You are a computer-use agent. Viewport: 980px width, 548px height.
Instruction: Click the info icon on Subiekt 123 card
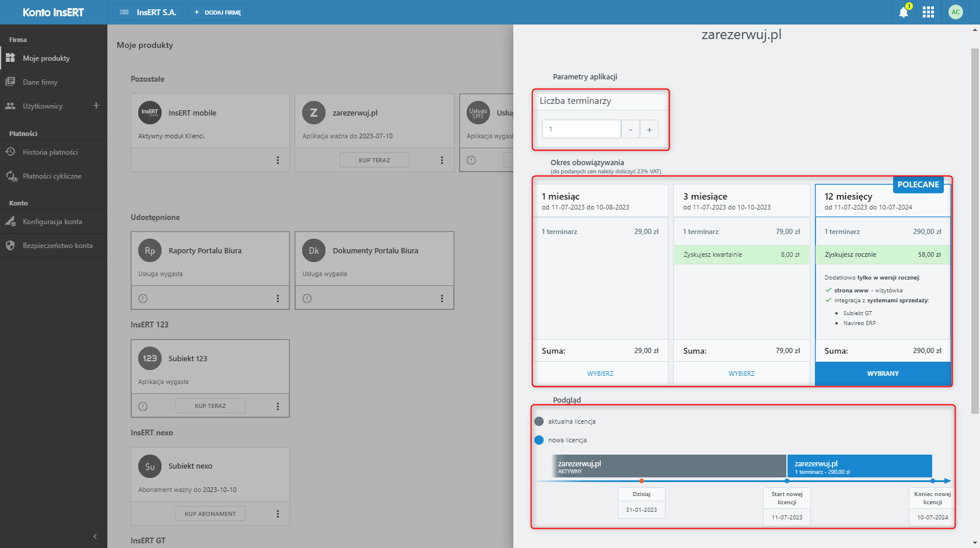(x=143, y=406)
